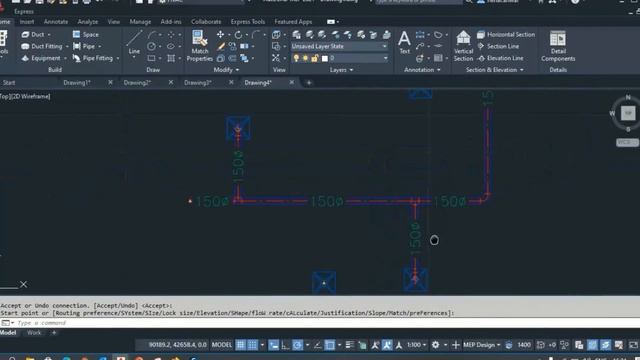Viewport: 640px width, 360px height.
Task: Select the Arc draw tool
Action: 152,35
